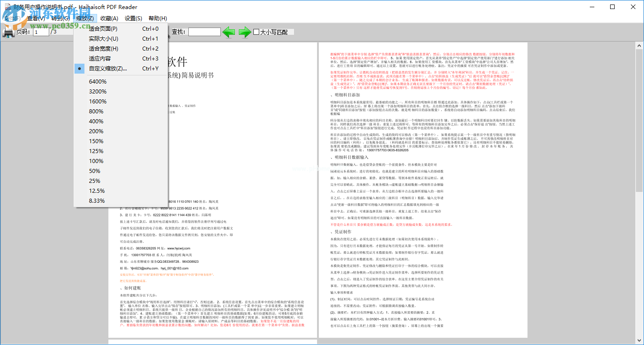Screen dimensions: 644x345
Task: Maximize the PDF Reader window
Action: 613,7
